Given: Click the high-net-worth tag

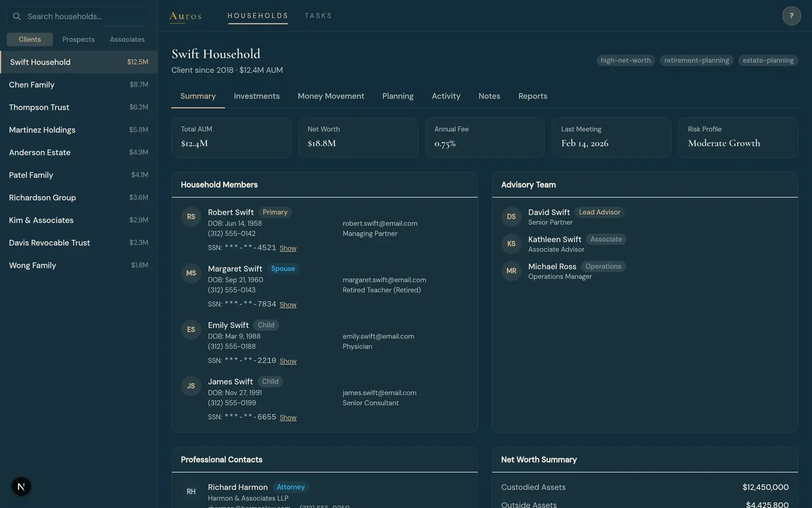Looking at the screenshot, I should [625, 60].
